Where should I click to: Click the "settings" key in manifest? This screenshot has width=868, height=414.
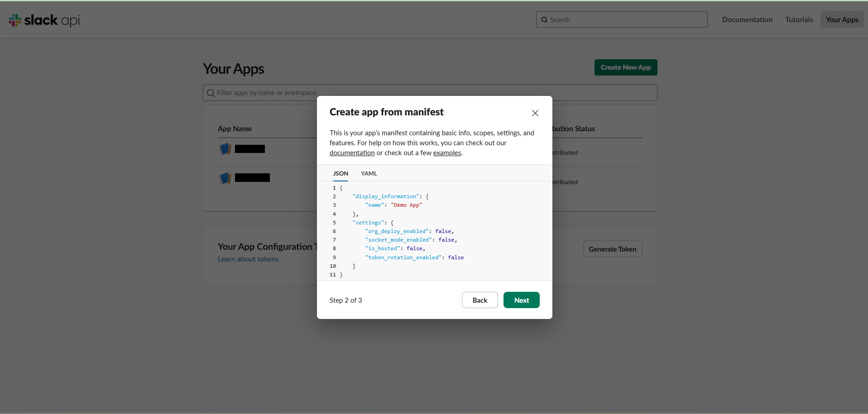pyautogui.click(x=368, y=223)
